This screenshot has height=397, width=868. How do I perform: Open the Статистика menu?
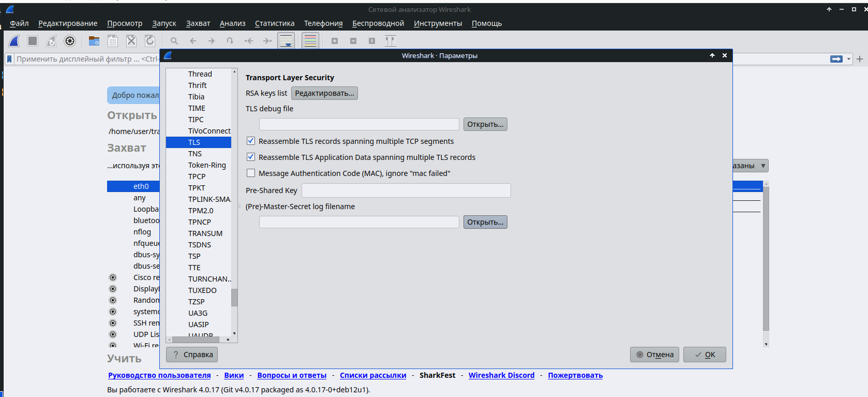click(x=275, y=23)
